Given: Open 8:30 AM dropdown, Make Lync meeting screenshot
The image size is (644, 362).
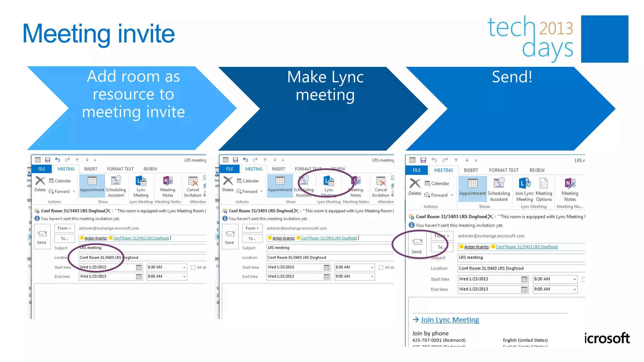Looking at the screenshot, I should pos(372,267).
